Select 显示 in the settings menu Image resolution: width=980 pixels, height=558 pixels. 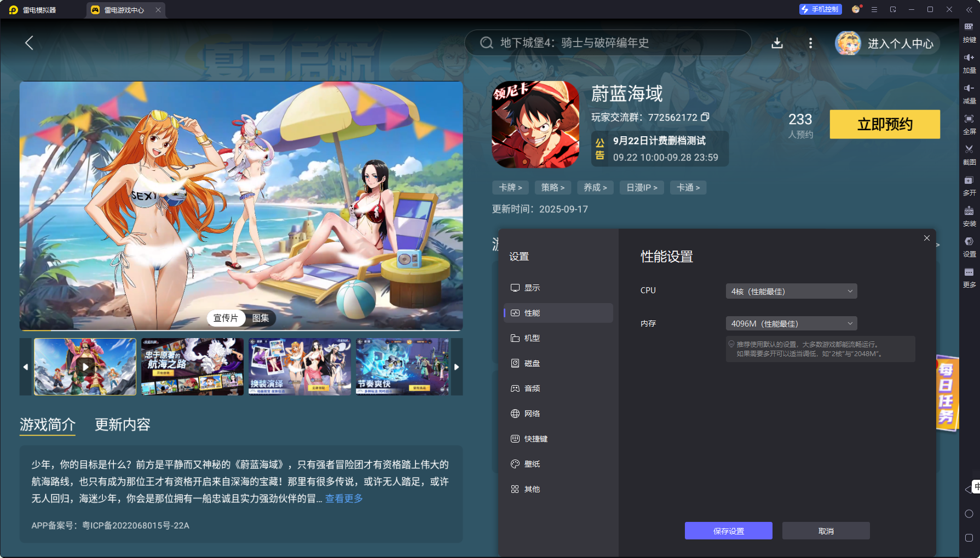[x=558, y=288]
